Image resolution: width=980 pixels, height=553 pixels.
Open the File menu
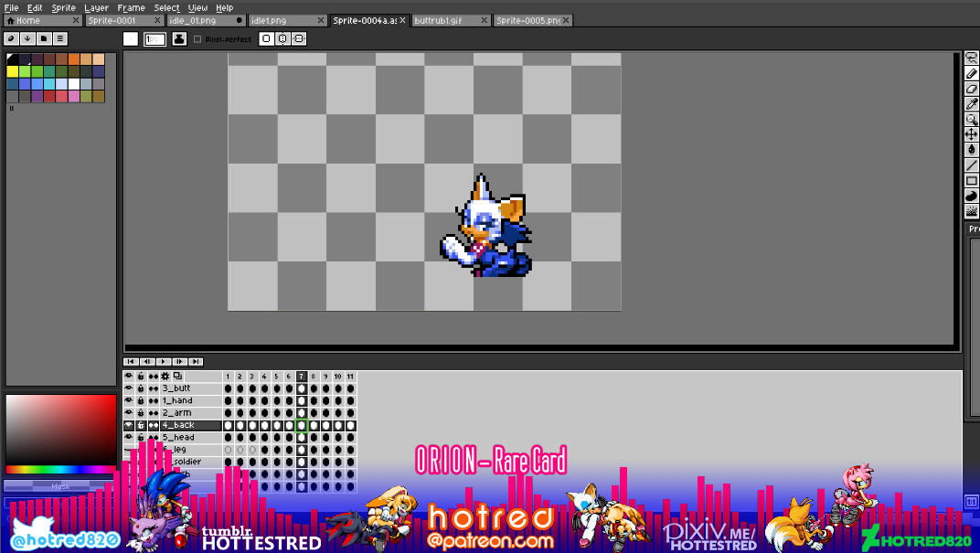coord(11,7)
